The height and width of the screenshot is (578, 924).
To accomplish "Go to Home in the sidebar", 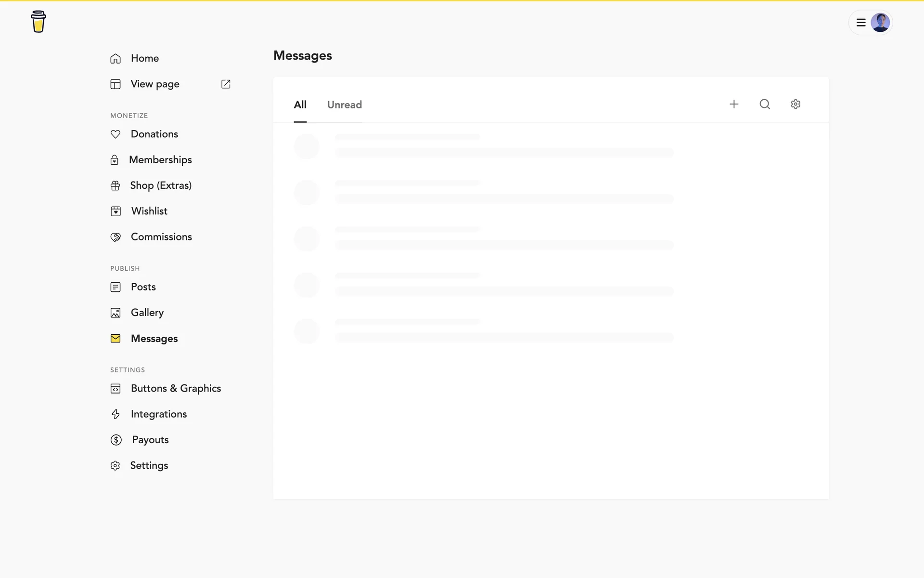I will point(144,58).
